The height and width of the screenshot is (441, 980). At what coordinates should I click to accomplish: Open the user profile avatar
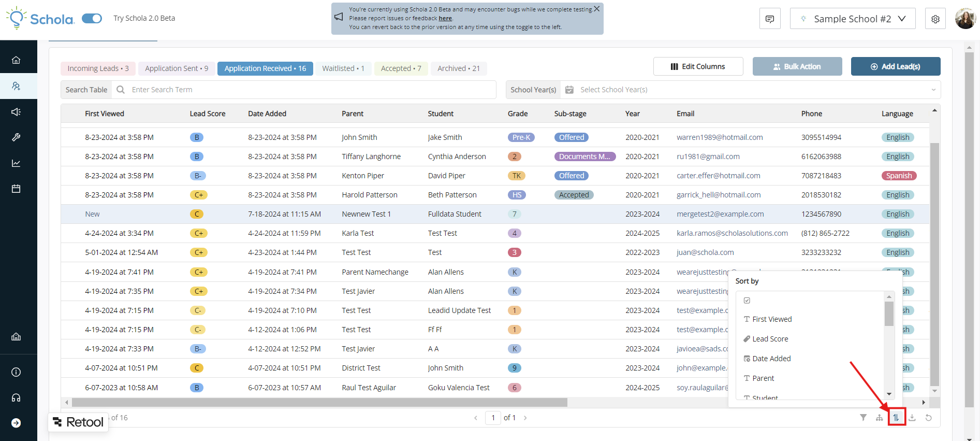[966, 19]
